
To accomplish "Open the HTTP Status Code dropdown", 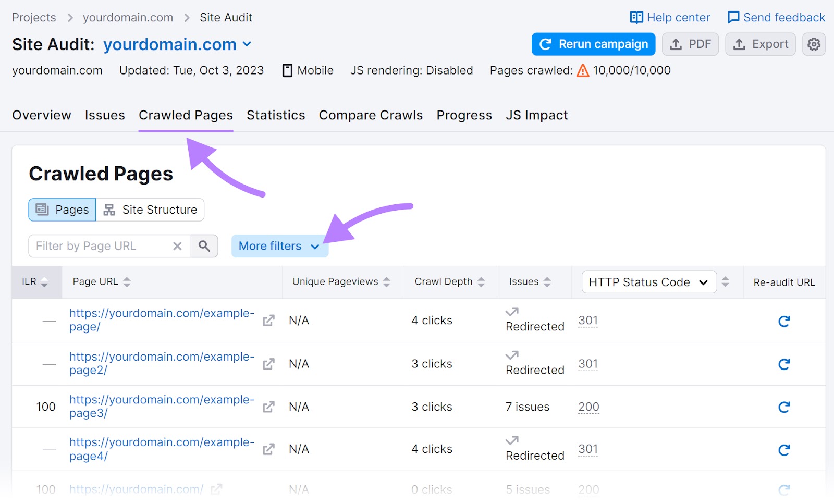I will (x=649, y=282).
